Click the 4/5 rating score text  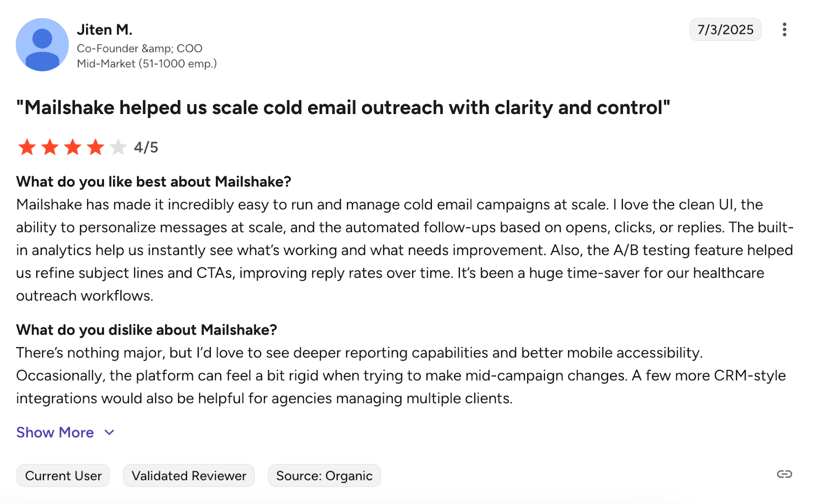(x=146, y=147)
